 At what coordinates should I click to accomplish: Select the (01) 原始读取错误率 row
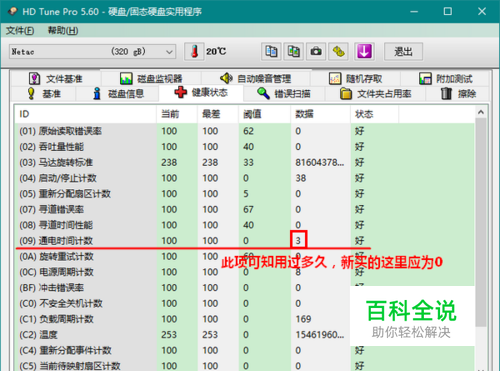point(245,131)
